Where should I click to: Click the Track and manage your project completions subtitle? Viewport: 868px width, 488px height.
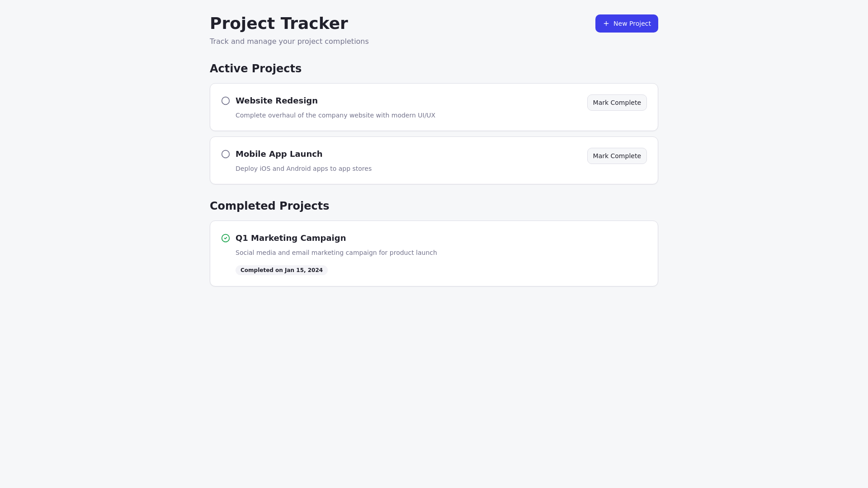coord(289,42)
